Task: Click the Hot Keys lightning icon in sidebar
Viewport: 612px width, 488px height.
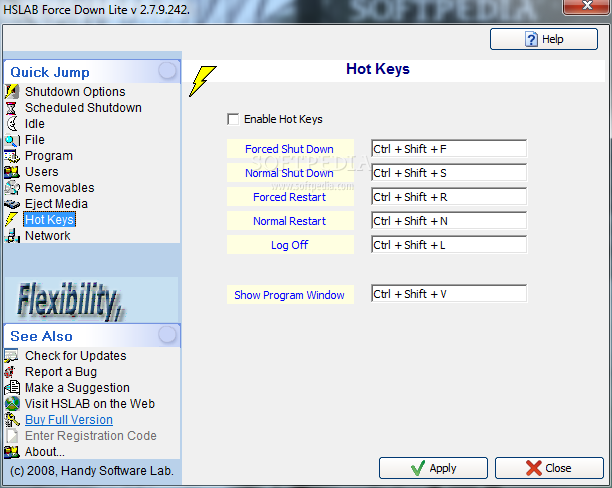Action: tap(11, 220)
